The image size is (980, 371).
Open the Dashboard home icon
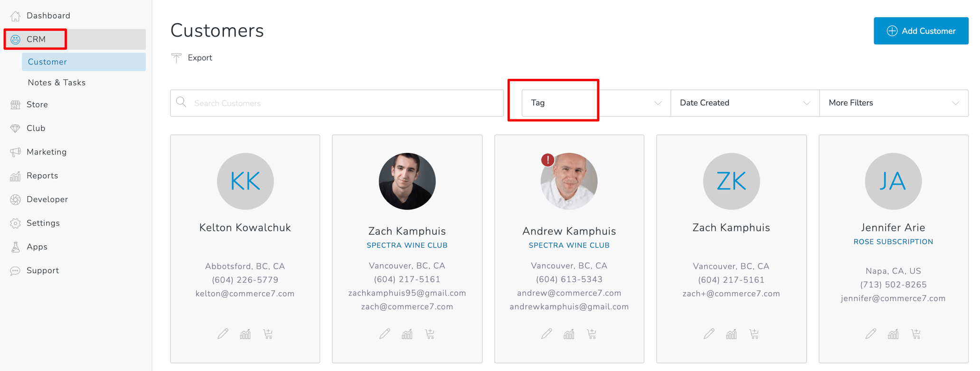pyautogui.click(x=16, y=15)
